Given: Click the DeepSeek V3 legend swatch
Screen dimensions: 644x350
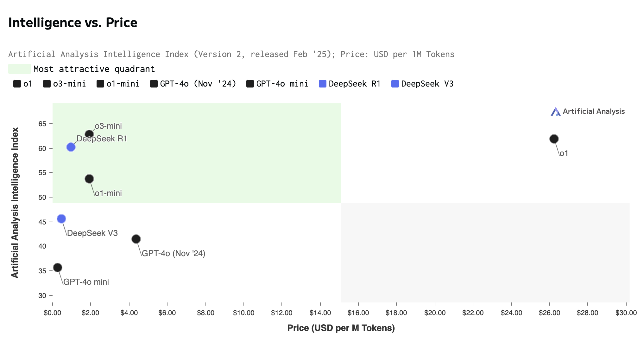Looking at the screenshot, I should click(395, 84).
